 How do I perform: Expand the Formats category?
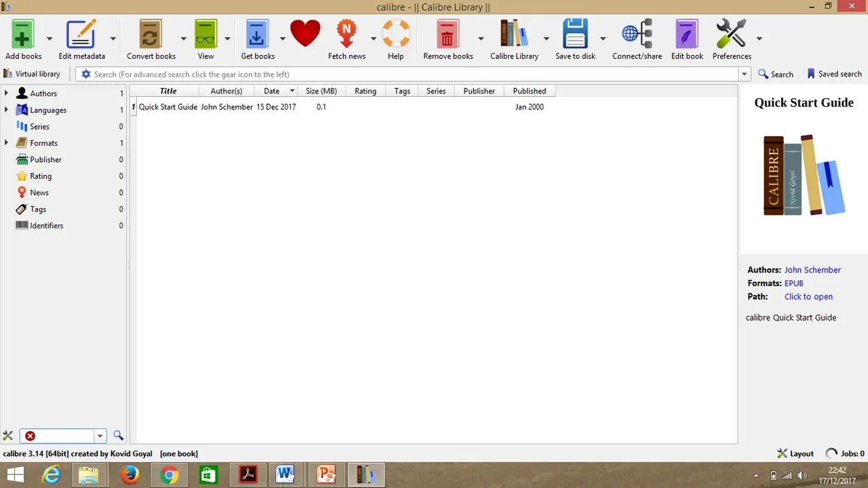coord(6,143)
